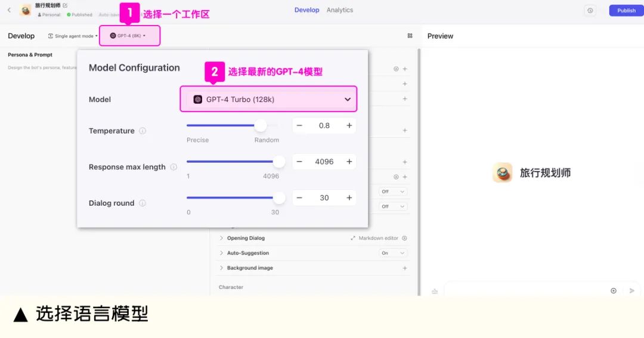
Task: Click the Response max length value 4096
Action: pyautogui.click(x=324, y=162)
